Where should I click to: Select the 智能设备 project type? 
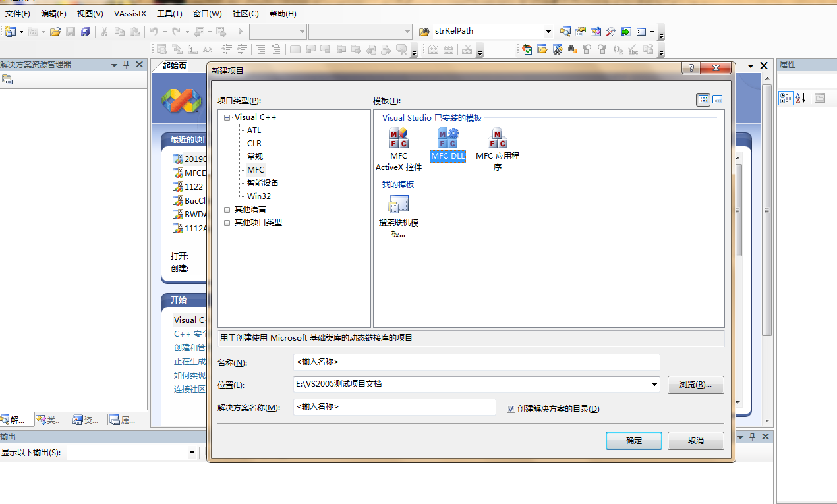[262, 183]
